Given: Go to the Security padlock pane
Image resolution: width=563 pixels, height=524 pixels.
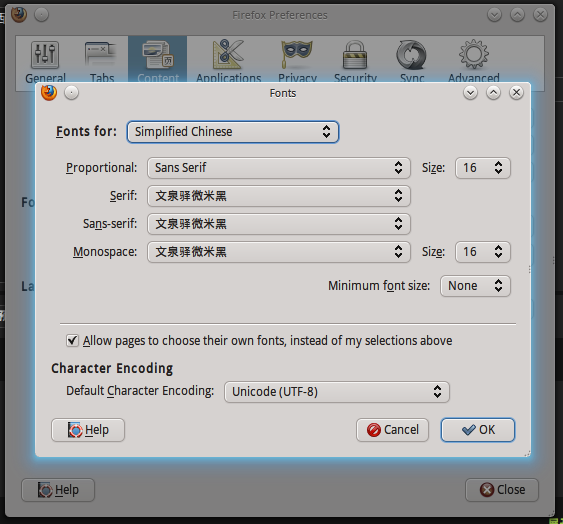Looking at the screenshot, I should tap(355, 61).
